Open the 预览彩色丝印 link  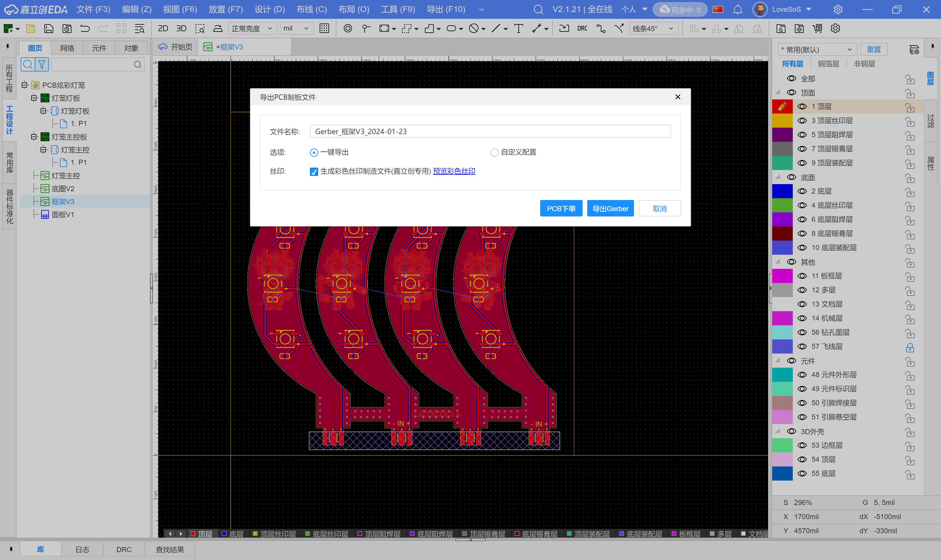click(454, 171)
